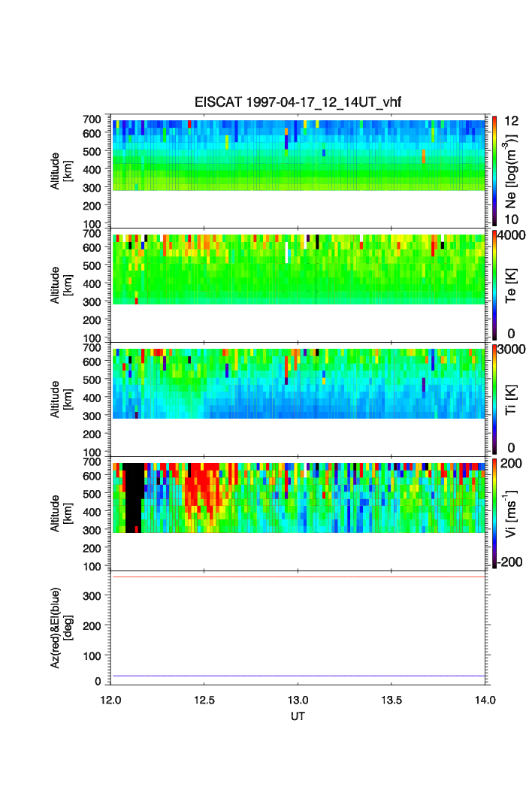Click the 3000 maximum on Ti scale
Viewport: 532px width, 799px height.
[511, 349]
